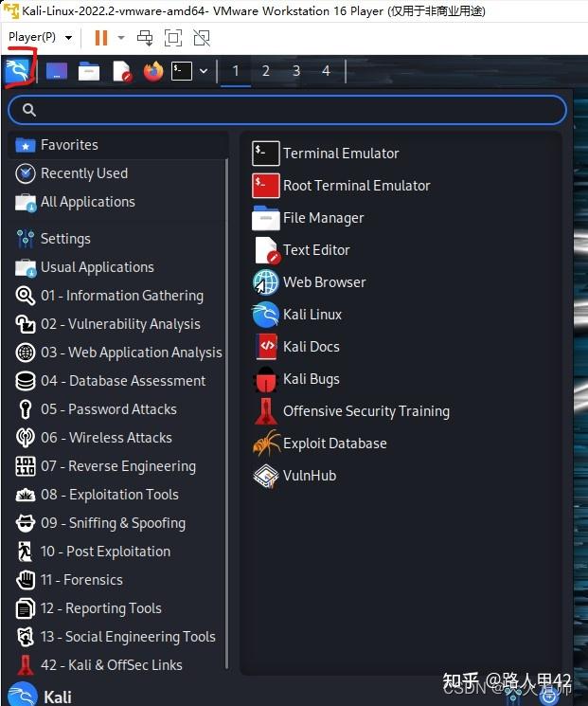Toggle VMware Unity mode icon
588x706 pixels.
[x=202, y=37]
